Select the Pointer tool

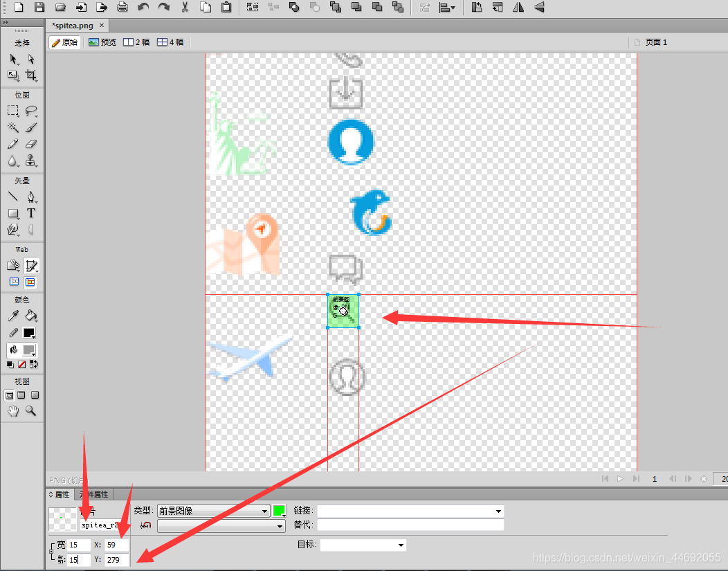pyautogui.click(x=13, y=59)
